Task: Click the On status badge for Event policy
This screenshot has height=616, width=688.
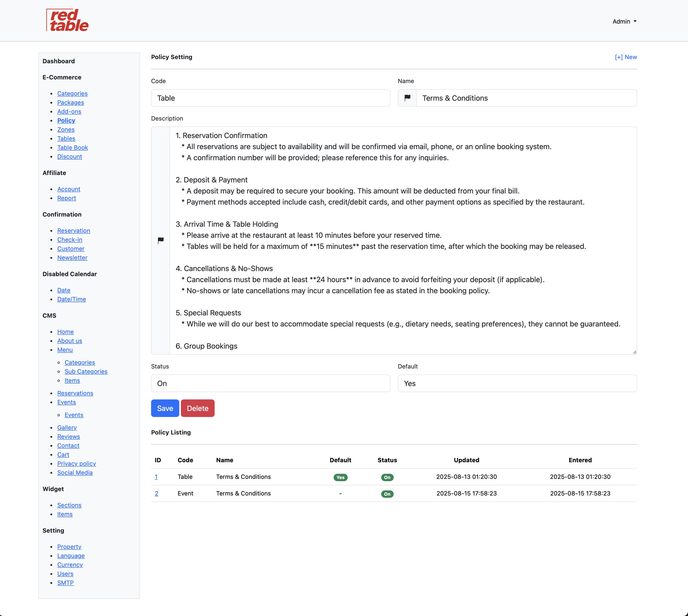Action: [x=387, y=494]
